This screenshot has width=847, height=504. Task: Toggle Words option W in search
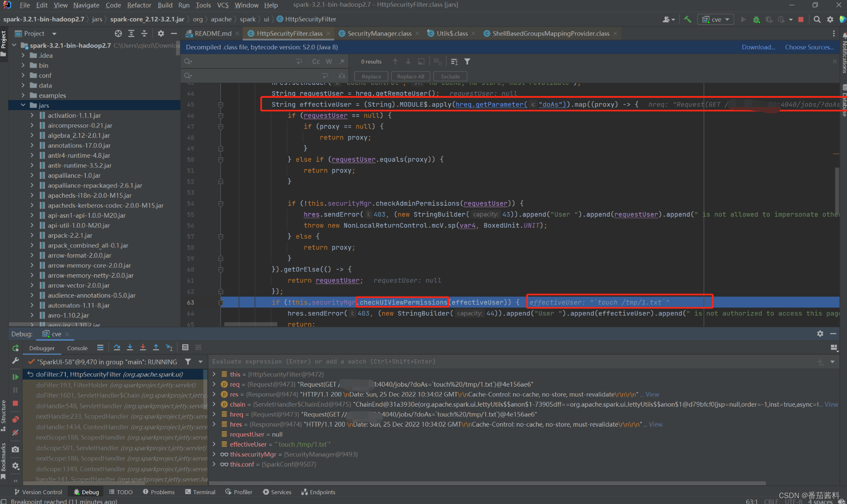point(329,61)
